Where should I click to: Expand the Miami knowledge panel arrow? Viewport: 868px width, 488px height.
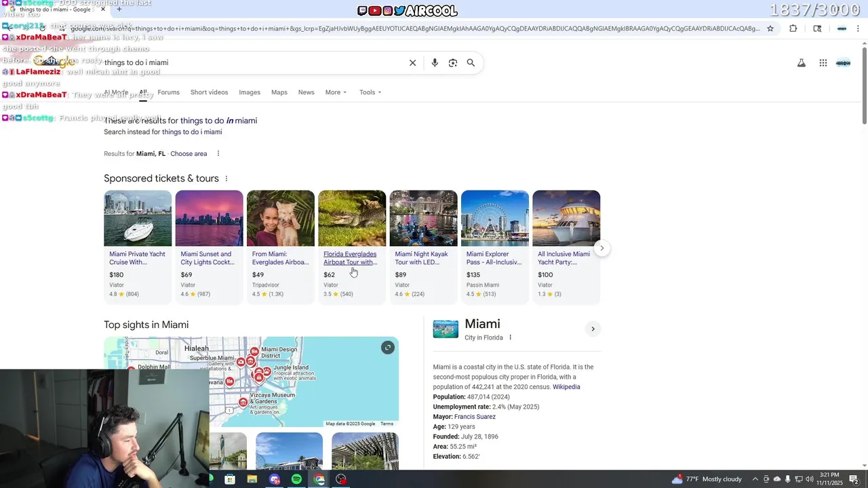(x=593, y=329)
